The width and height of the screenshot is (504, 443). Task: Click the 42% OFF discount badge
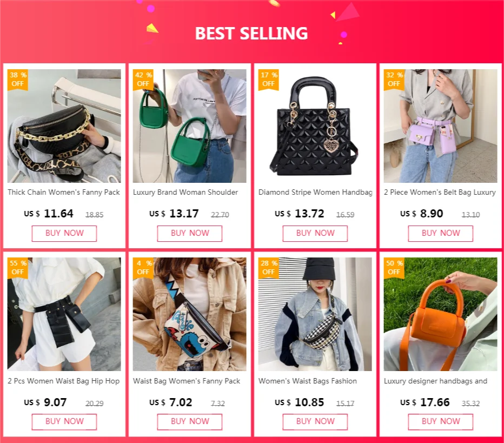[x=143, y=80]
